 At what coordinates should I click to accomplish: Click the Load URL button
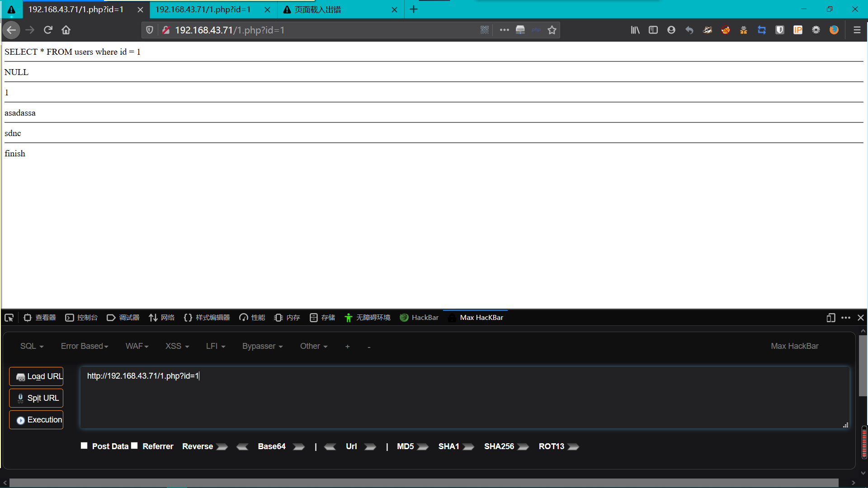[36, 376]
